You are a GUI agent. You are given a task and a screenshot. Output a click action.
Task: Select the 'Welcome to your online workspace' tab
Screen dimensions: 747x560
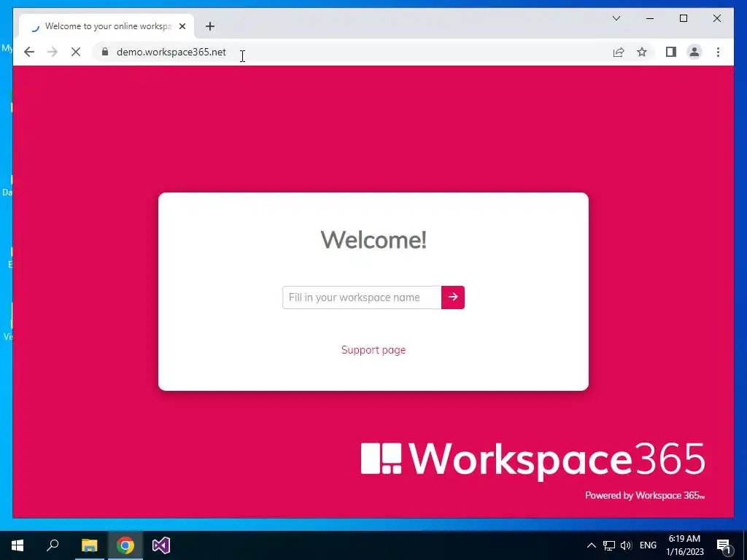107,26
